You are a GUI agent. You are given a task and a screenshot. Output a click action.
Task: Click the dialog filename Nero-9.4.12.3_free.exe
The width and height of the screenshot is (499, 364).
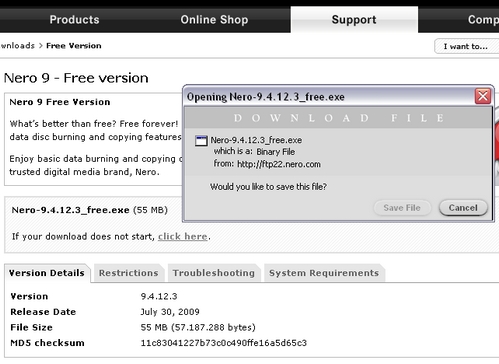tap(256, 140)
